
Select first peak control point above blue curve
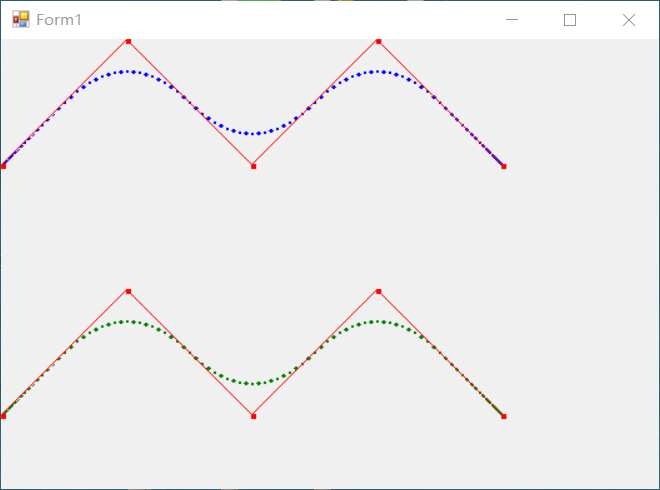[128, 41]
